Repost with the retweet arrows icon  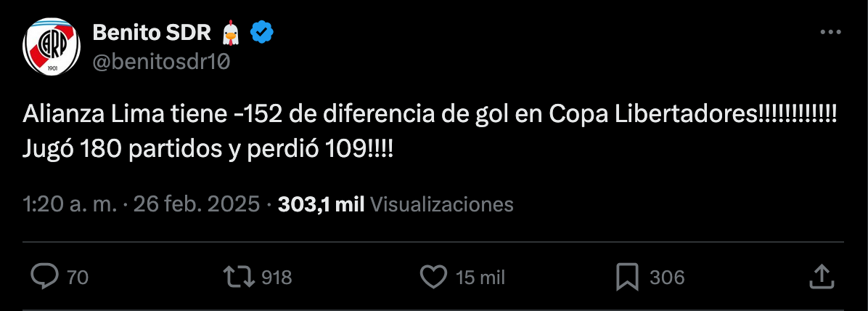[239, 277]
